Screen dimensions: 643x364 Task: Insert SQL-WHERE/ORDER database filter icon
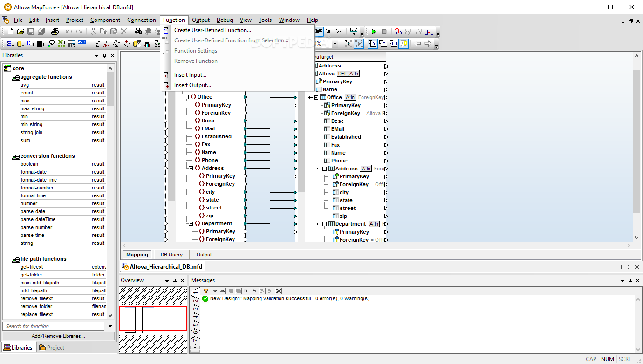[x=137, y=44]
